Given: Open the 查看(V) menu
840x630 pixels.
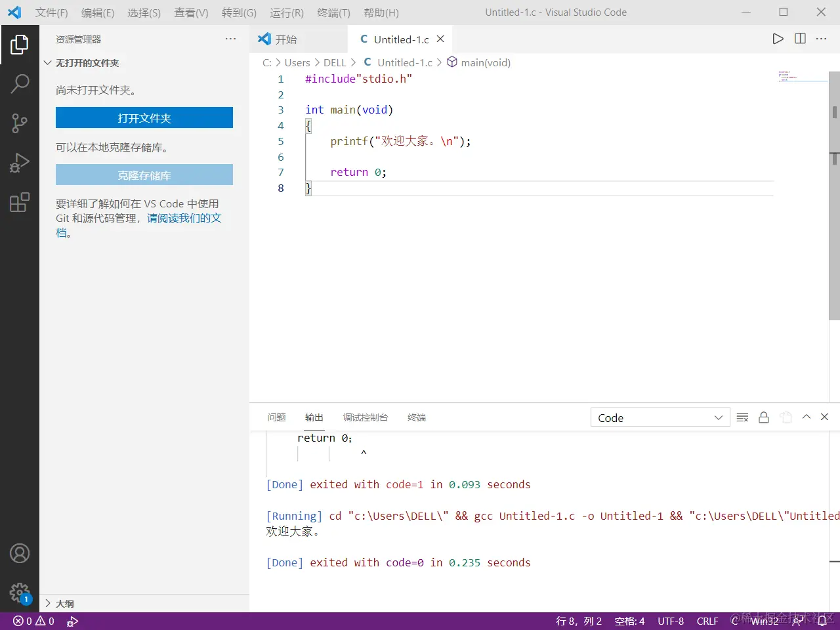Looking at the screenshot, I should 191,12.
